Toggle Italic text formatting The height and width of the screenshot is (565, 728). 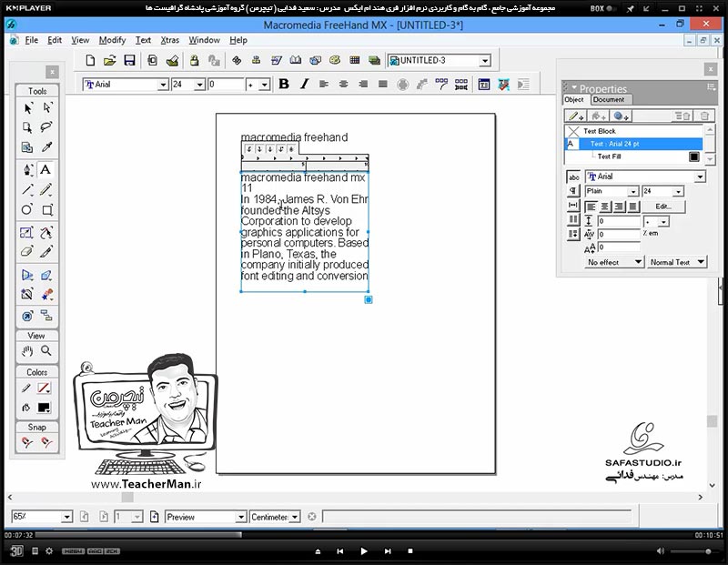point(304,84)
